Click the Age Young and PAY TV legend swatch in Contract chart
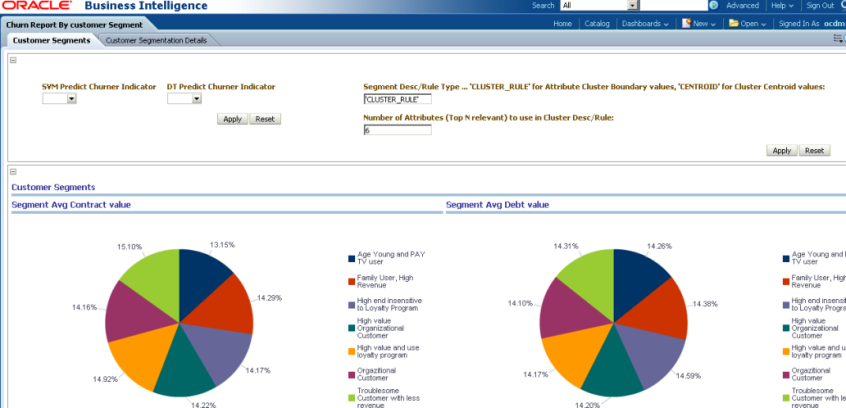 (351, 259)
